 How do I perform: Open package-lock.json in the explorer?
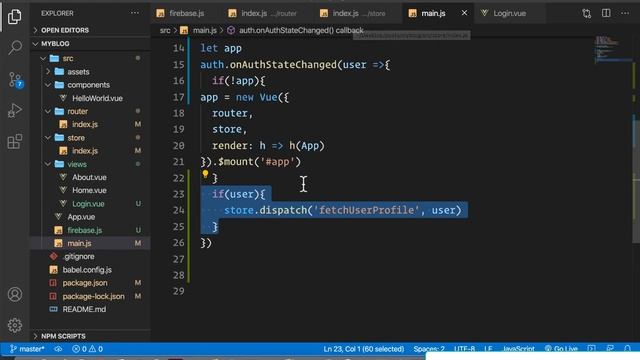(93, 296)
